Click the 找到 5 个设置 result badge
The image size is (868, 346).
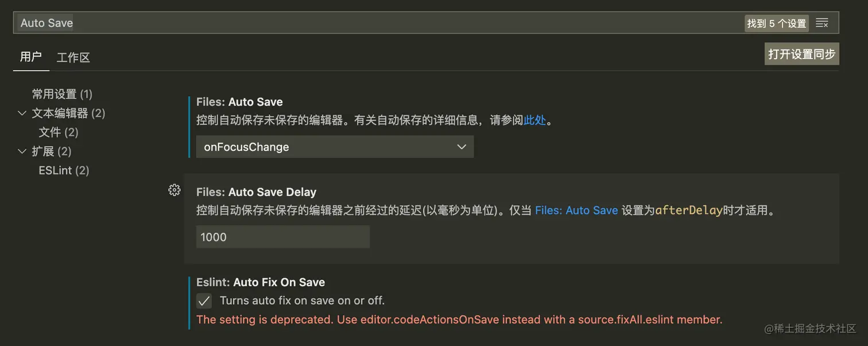pos(777,24)
